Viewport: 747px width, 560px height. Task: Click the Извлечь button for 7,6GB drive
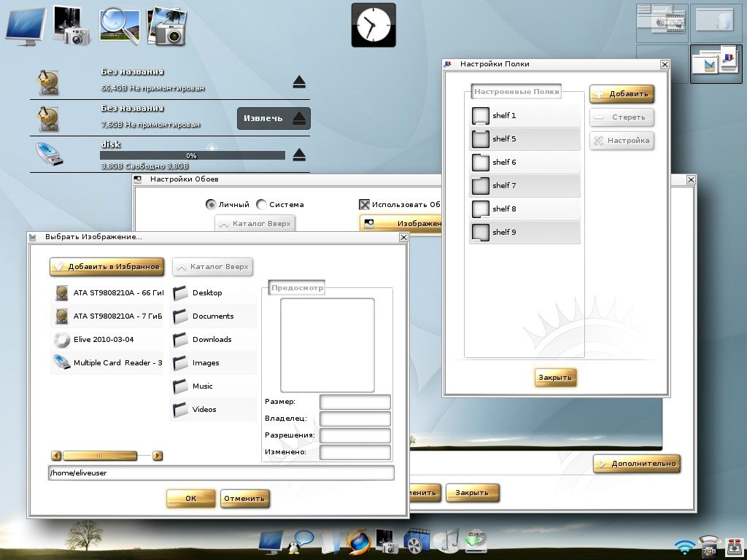(x=274, y=118)
